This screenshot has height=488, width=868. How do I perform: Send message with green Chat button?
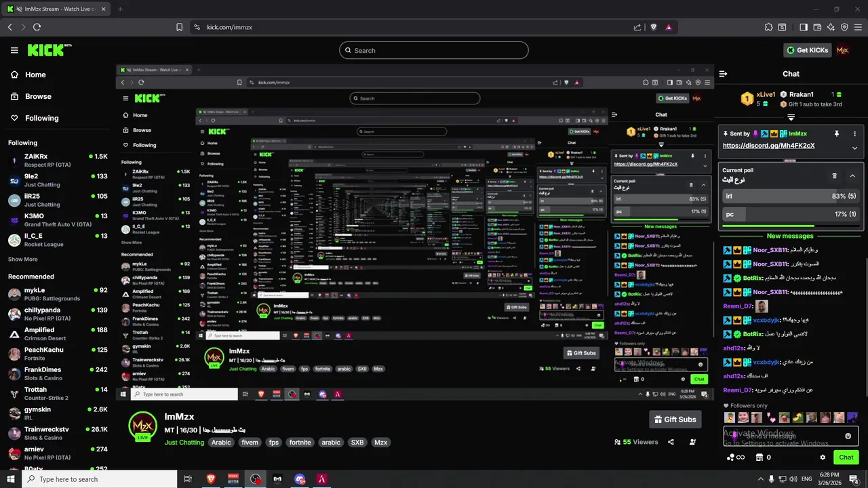846,457
